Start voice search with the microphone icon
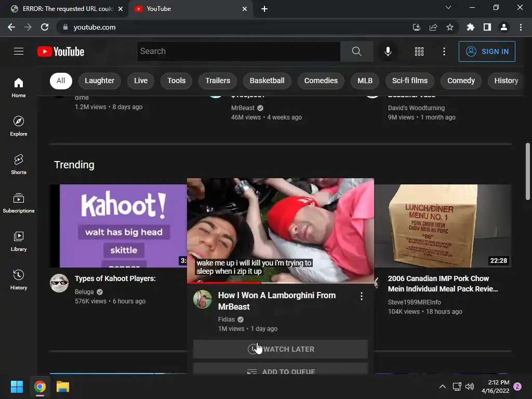This screenshot has height=399, width=532. tap(388, 51)
